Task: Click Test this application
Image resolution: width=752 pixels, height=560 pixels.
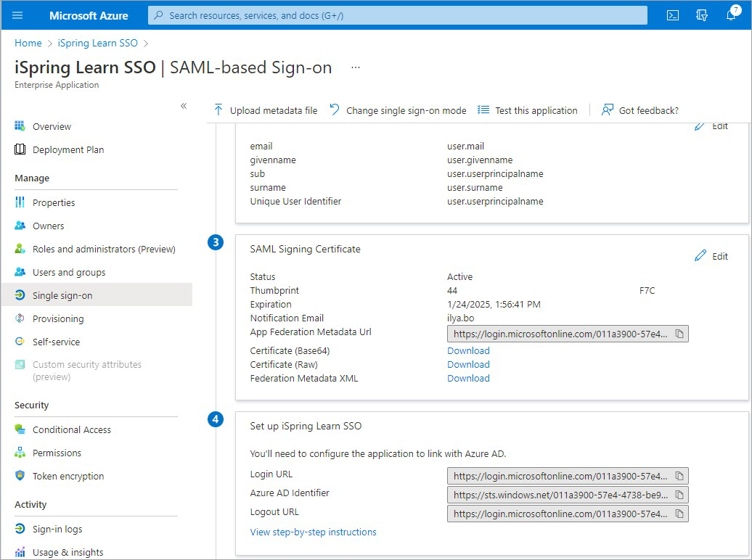Action: [x=528, y=110]
